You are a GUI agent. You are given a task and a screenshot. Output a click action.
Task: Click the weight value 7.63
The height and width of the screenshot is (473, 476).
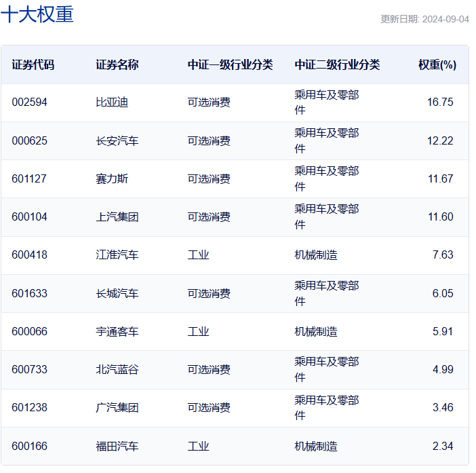tap(443, 255)
